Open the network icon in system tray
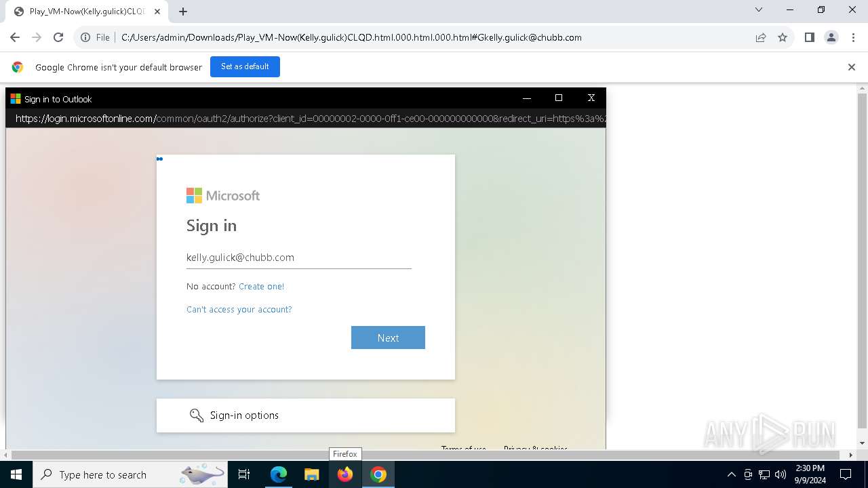868x488 pixels. pyautogui.click(x=764, y=474)
